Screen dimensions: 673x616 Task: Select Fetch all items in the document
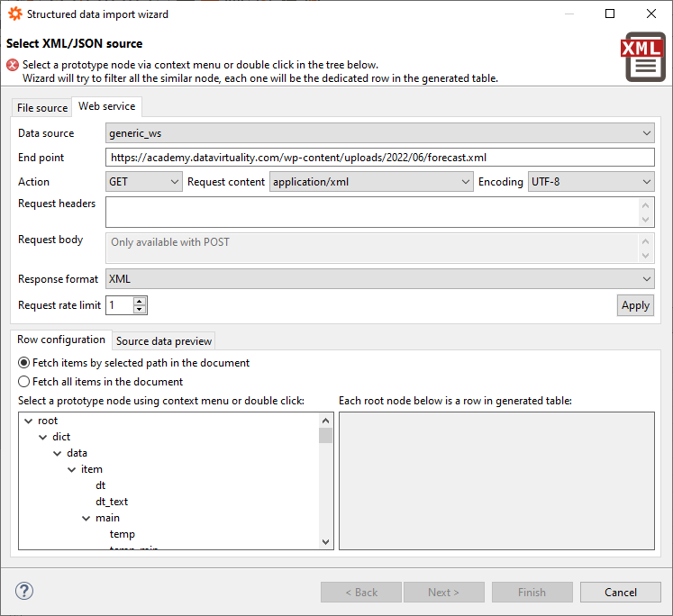point(24,382)
